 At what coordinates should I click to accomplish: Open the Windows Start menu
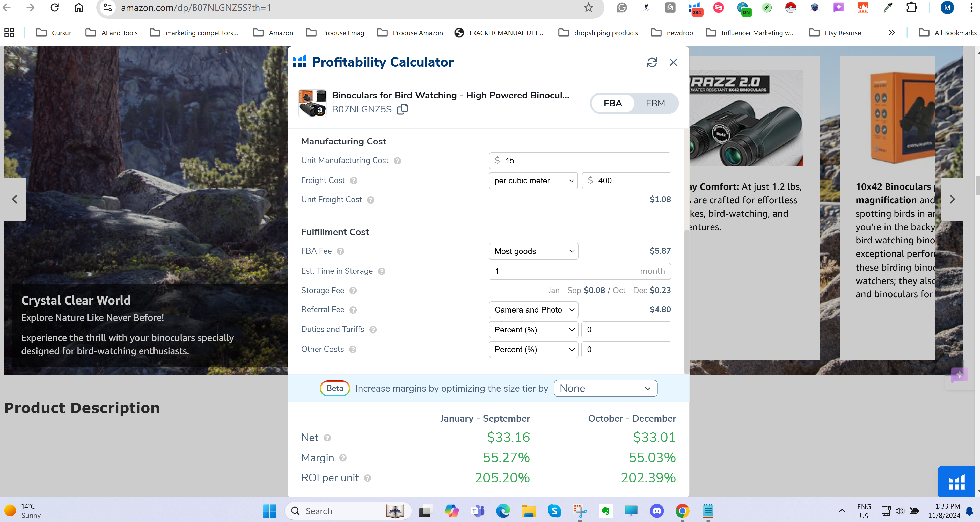[270, 511]
